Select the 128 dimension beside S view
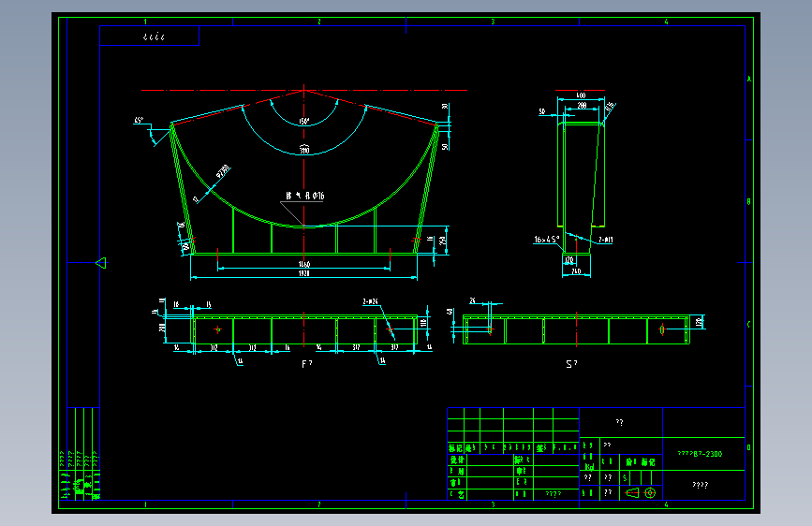 (x=699, y=322)
